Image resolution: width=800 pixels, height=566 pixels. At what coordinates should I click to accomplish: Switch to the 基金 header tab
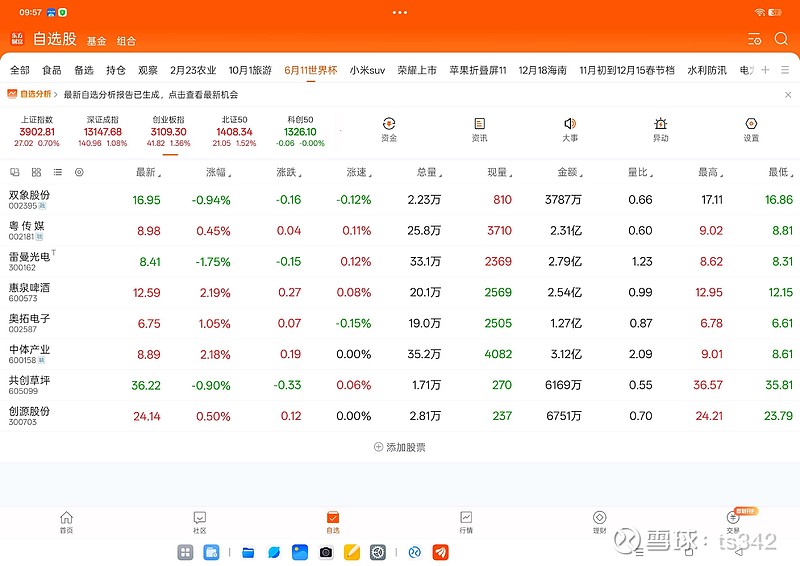click(96, 41)
